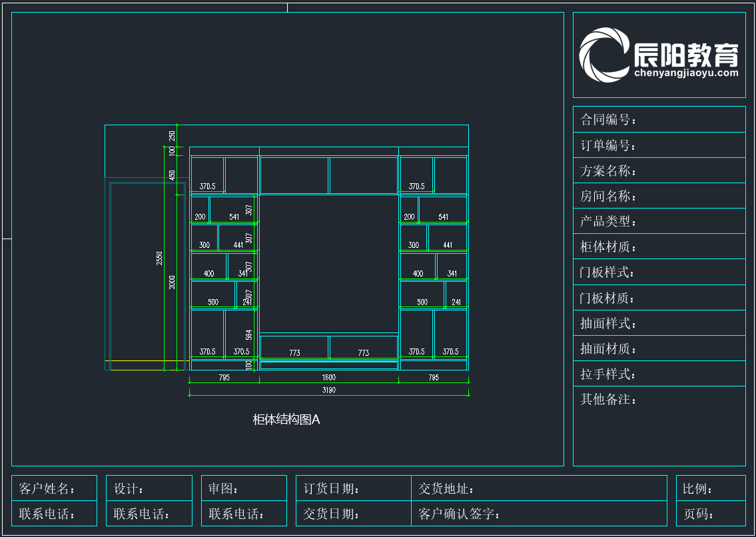Click the 拉手样式 label
Screen dimensions: 756x537
click(607, 374)
